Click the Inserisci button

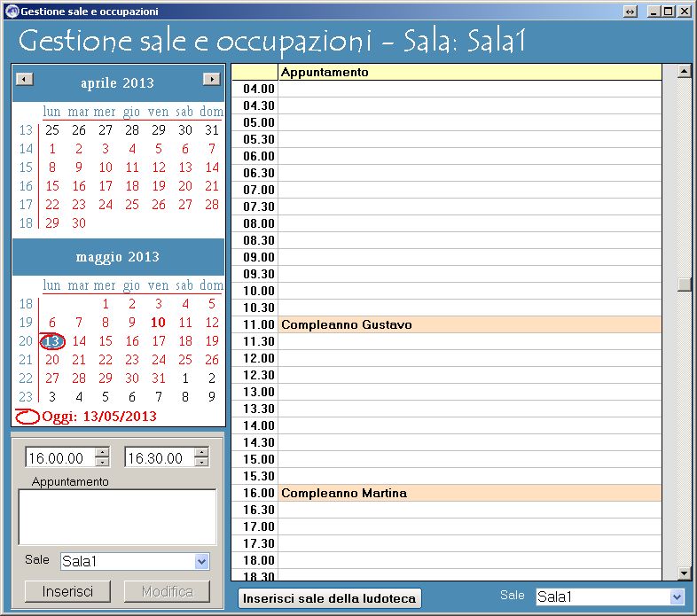click(x=67, y=591)
